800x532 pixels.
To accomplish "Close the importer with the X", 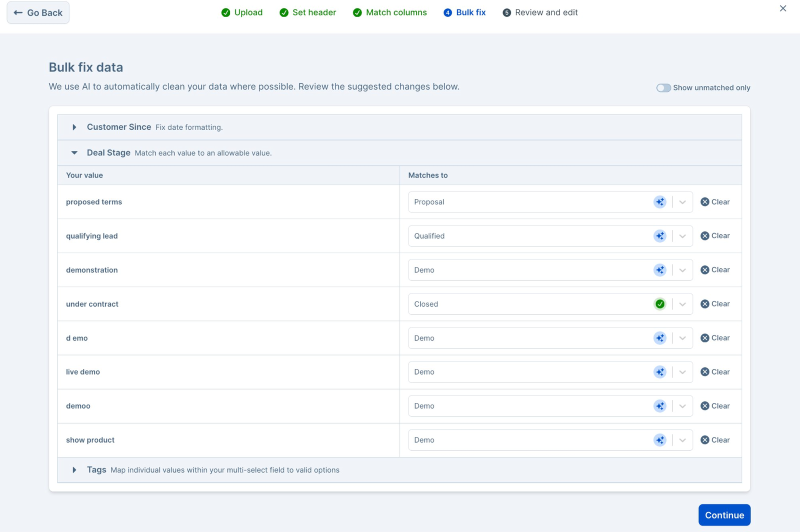I will coord(783,8).
